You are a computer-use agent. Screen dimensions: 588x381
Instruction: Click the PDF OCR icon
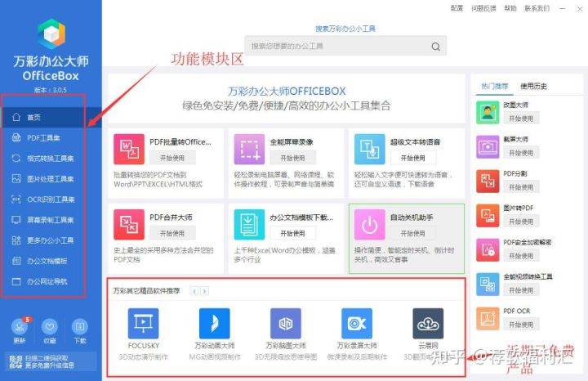(488, 319)
